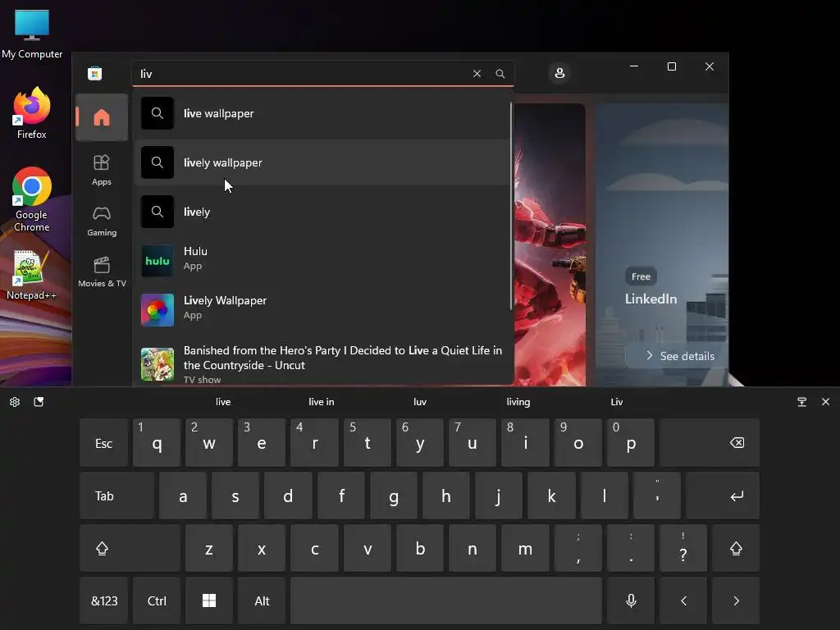Switch to &123 symbols layout
This screenshot has width=840, height=630.
[104, 600]
